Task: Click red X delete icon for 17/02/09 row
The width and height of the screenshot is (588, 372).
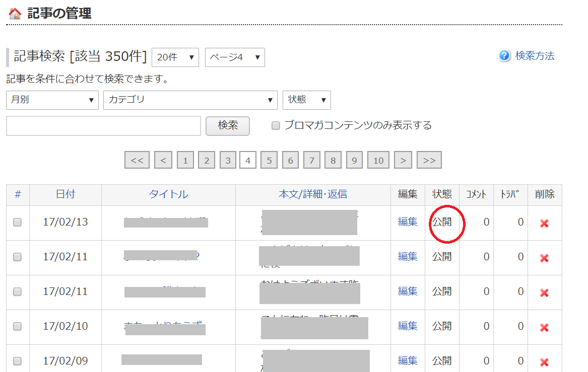Action: point(544,361)
